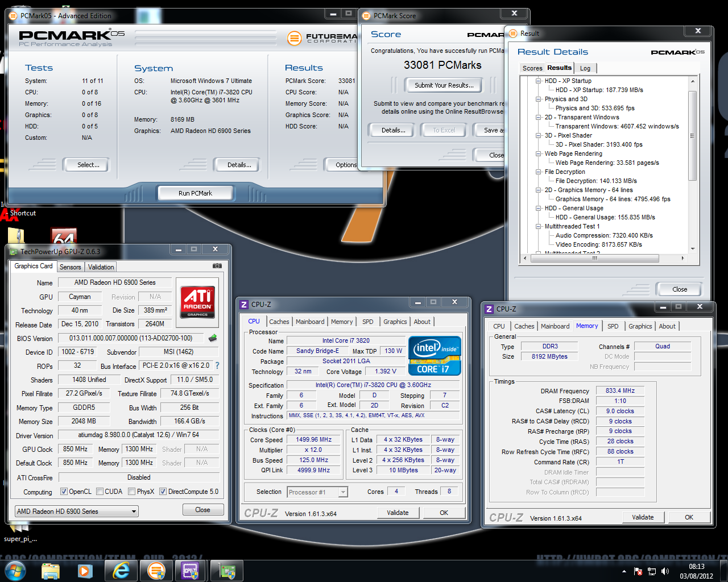Click PCMark05 title bar application icon
Screen dimensions: 728x582
click(x=14, y=16)
